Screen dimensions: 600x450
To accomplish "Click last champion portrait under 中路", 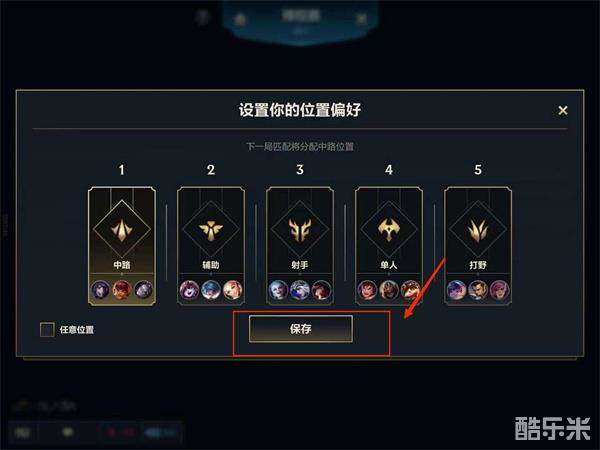I will [143, 290].
